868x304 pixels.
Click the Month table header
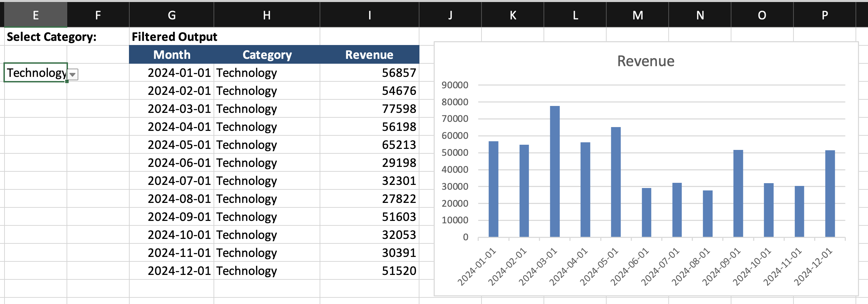(x=172, y=55)
